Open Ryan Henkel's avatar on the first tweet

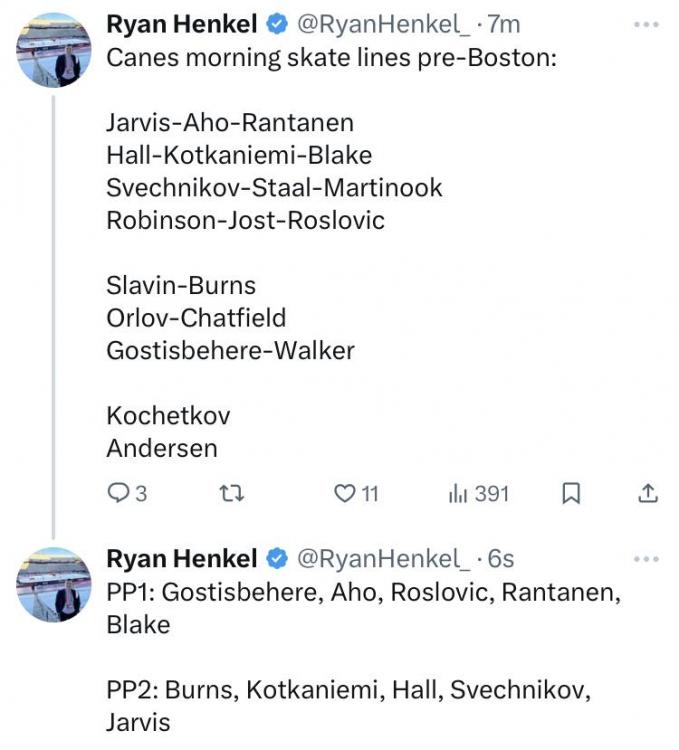(55, 50)
